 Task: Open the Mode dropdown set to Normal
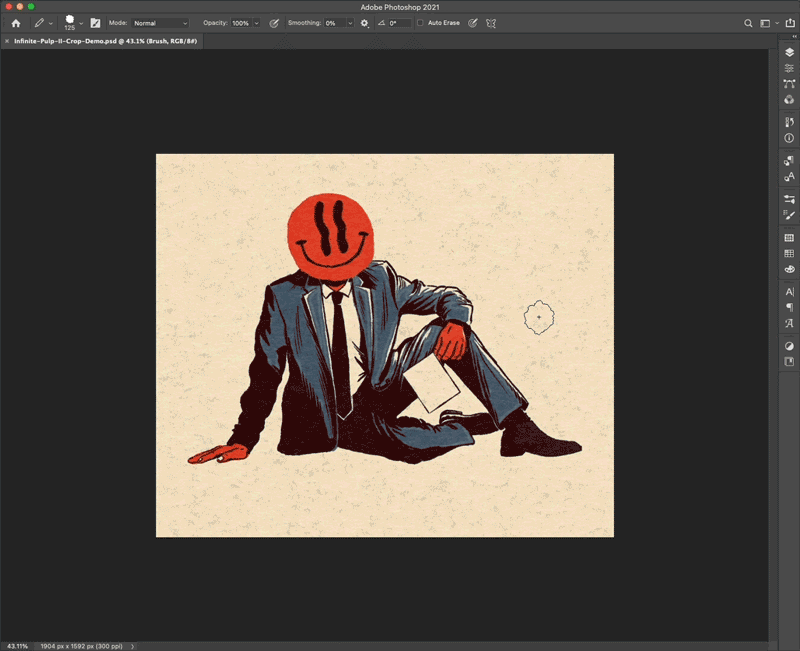tap(160, 23)
